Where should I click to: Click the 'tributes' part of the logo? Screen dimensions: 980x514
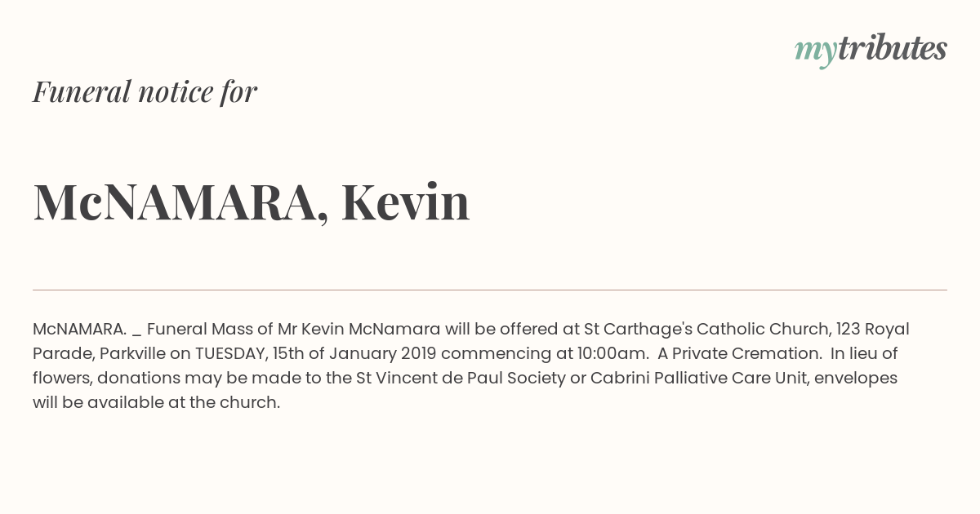point(893,48)
